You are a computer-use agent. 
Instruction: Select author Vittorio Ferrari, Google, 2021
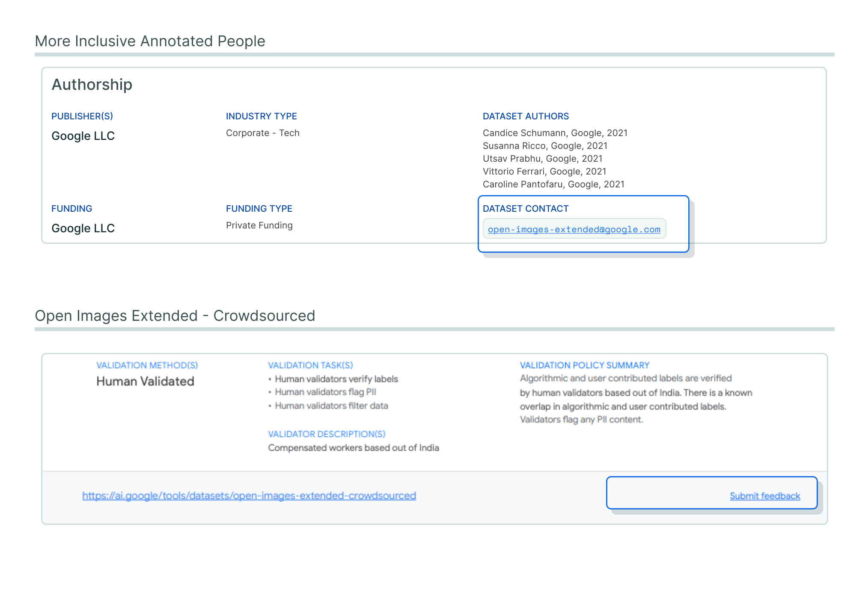pos(544,172)
